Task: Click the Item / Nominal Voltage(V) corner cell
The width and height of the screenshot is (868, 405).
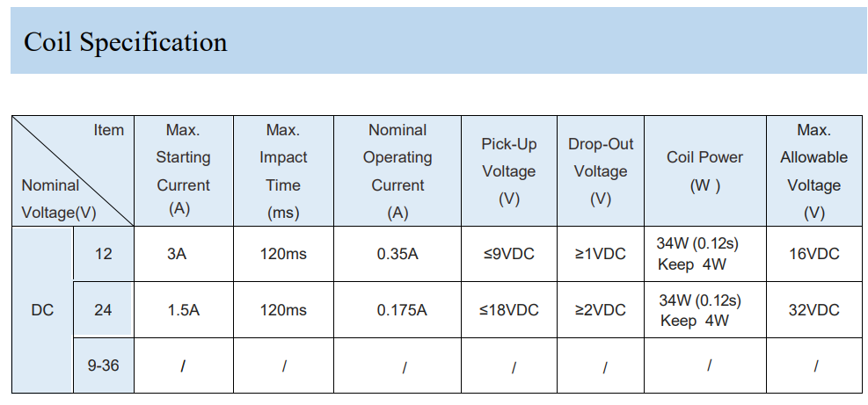Action: pos(73,171)
